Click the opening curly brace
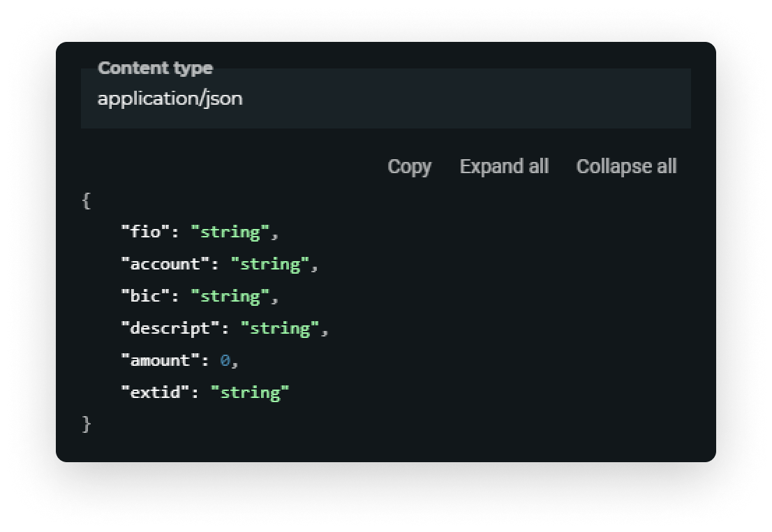772x532 pixels. click(86, 200)
